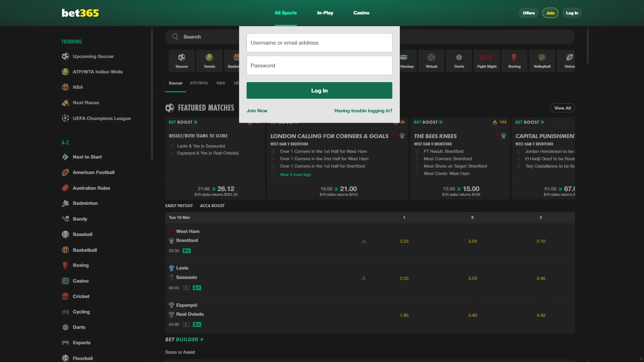Click the American Football icon
644x362 pixels.
click(x=65, y=172)
